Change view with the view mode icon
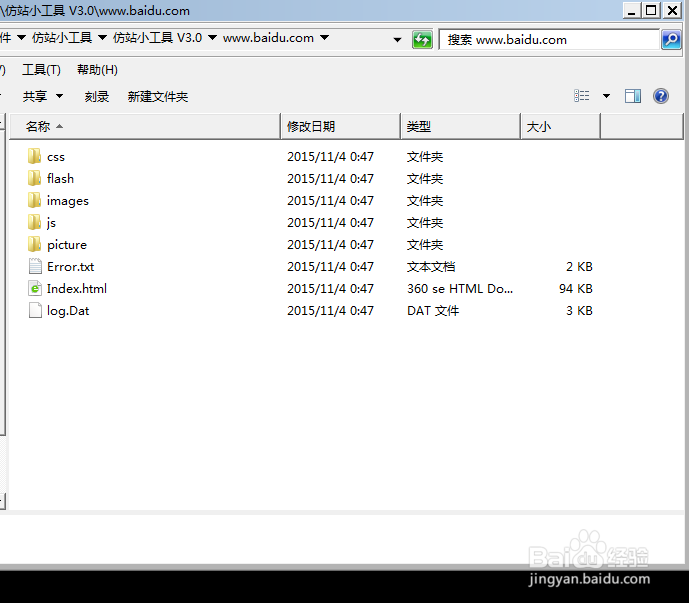Image resolution: width=689 pixels, height=603 pixels. (x=582, y=96)
